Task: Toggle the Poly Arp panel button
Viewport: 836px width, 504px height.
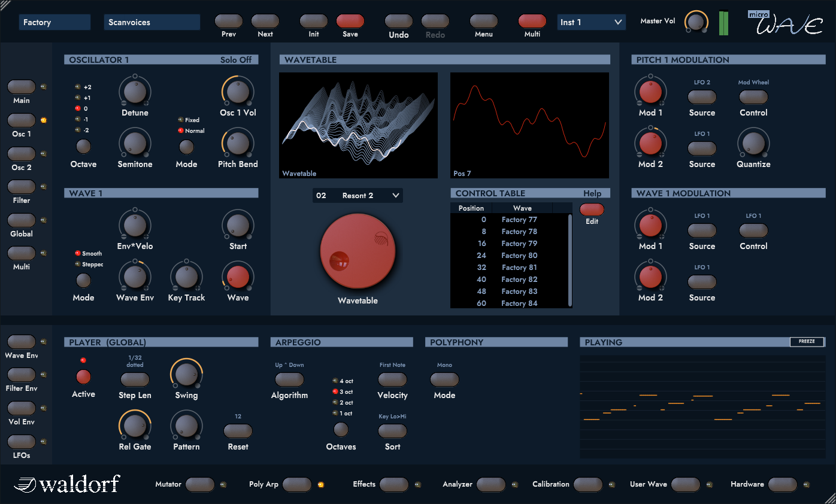Action: (x=297, y=484)
